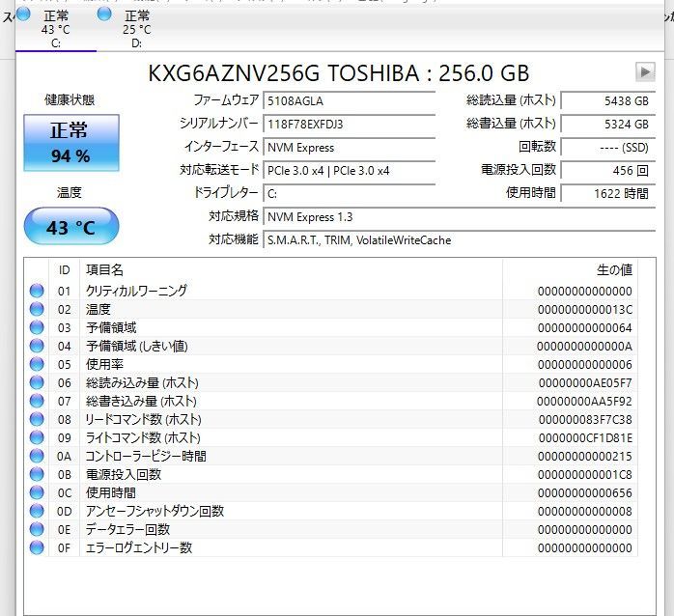Click the status icon for ID 08 row
This screenshot has width=674, height=616.
click(x=37, y=419)
